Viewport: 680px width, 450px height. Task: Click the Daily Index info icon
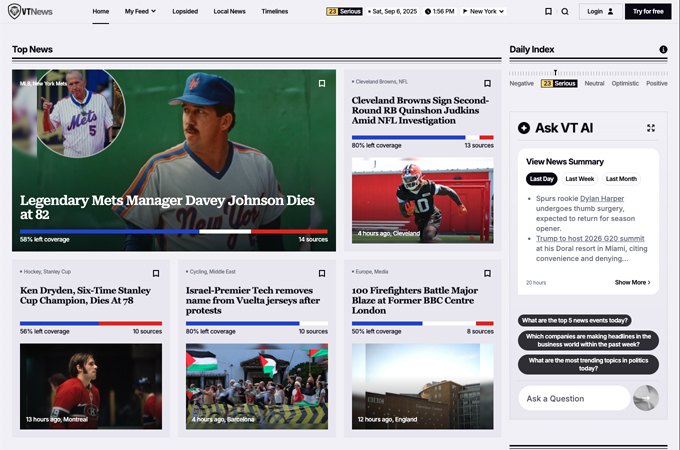coord(663,49)
